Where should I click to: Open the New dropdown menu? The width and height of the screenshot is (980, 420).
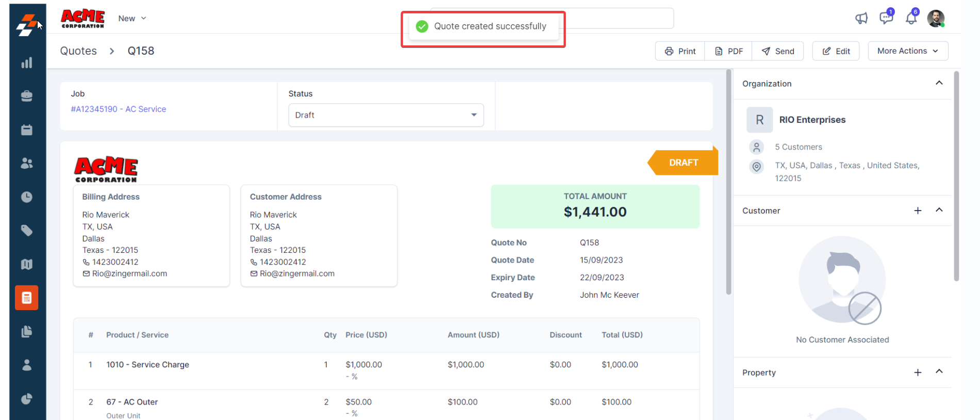(132, 19)
